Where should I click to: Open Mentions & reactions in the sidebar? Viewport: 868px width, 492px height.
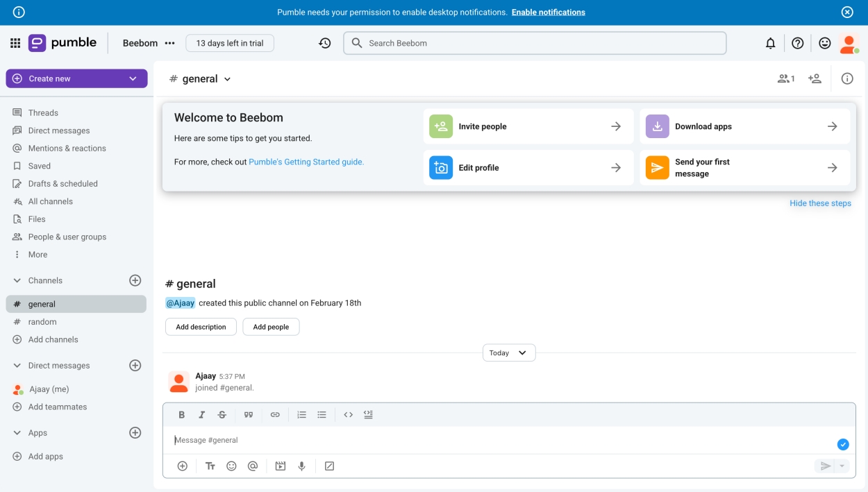tap(67, 148)
